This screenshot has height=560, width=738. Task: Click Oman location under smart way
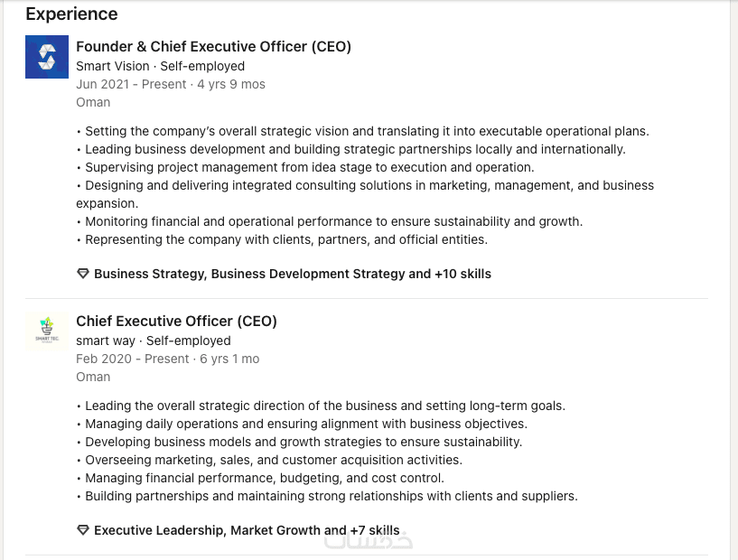tap(93, 377)
